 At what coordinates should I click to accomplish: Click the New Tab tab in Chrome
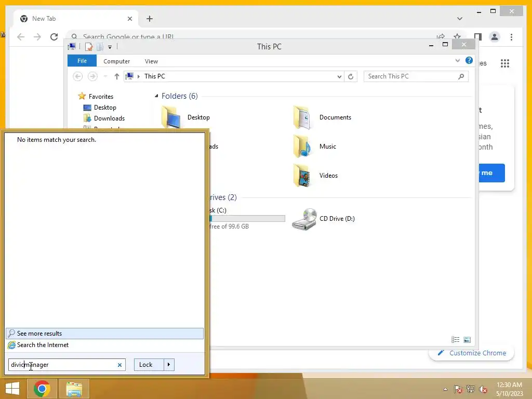(76, 19)
